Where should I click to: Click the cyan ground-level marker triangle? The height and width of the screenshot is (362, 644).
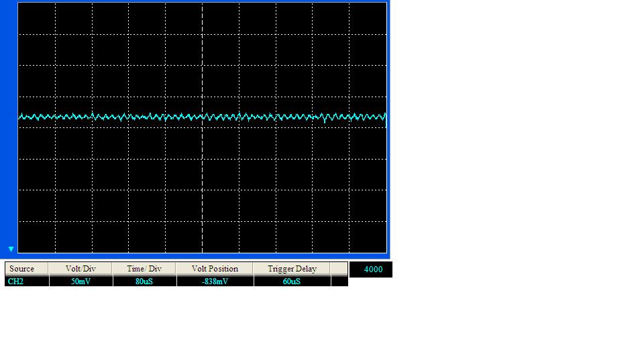click(11, 249)
